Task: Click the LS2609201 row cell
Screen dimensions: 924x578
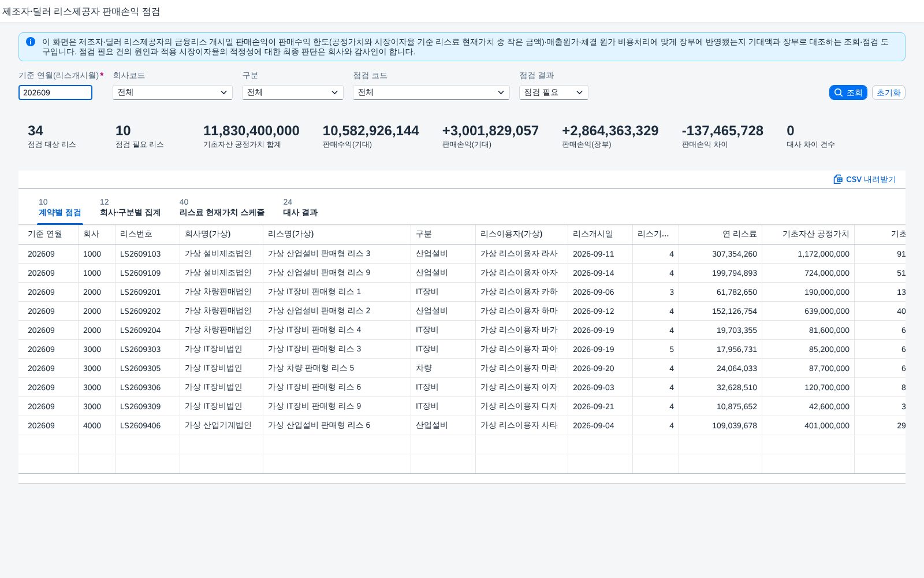Action: pyautogui.click(x=147, y=292)
